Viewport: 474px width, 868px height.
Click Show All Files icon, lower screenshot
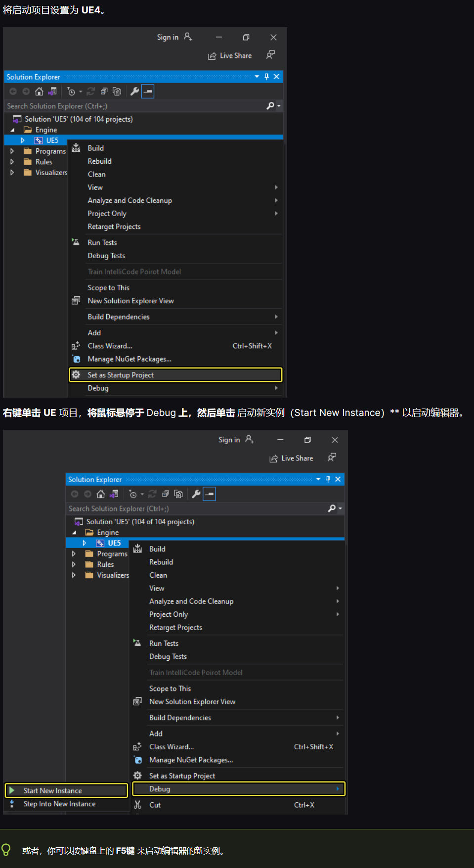click(178, 494)
